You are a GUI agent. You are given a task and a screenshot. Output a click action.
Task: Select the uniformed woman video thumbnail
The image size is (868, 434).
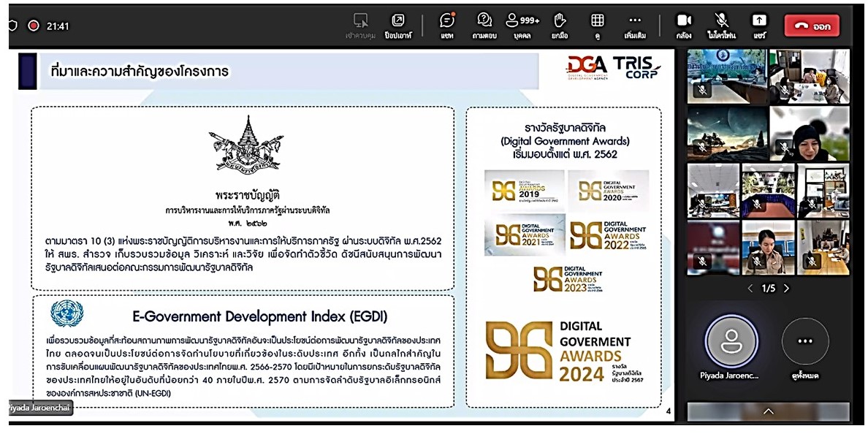[x=769, y=248]
